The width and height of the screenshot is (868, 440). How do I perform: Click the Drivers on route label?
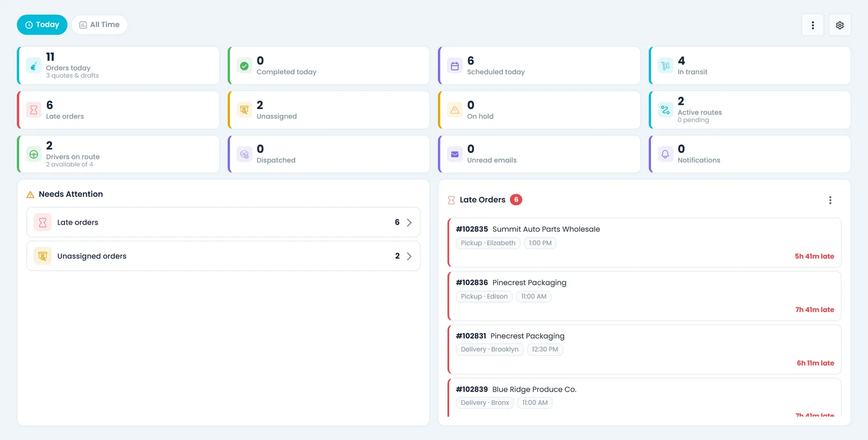pyautogui.click(x=73, y=157)
